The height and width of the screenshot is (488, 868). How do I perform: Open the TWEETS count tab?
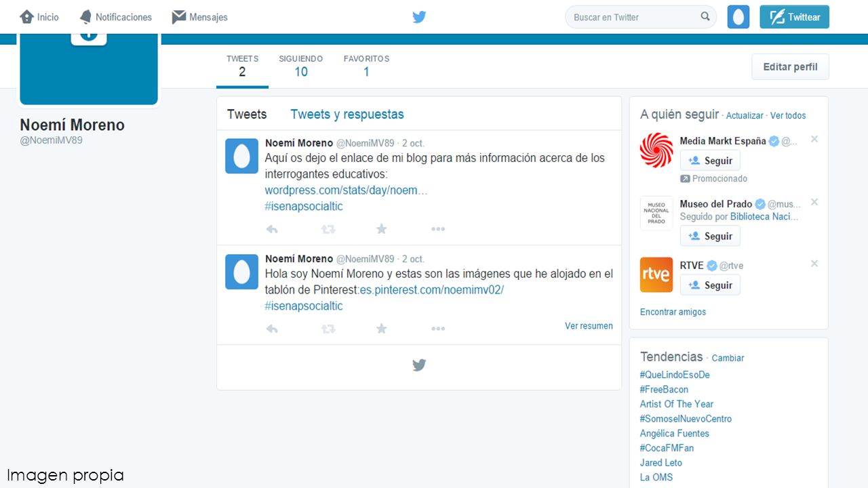tap(242, 66)
